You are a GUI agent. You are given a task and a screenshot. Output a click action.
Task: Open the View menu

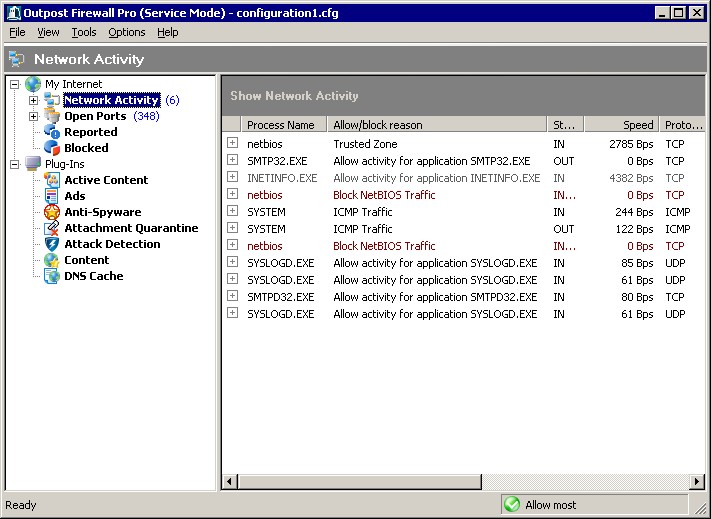point(48,32)
